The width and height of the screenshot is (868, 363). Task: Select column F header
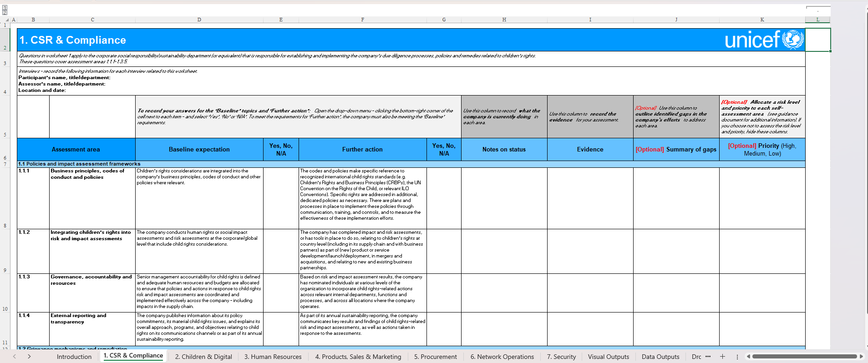pos(363,20)
